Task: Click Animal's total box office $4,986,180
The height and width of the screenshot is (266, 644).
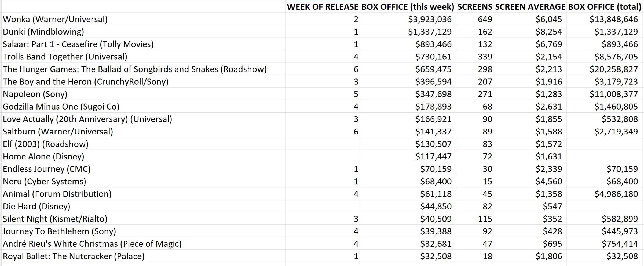Action: 616,194
